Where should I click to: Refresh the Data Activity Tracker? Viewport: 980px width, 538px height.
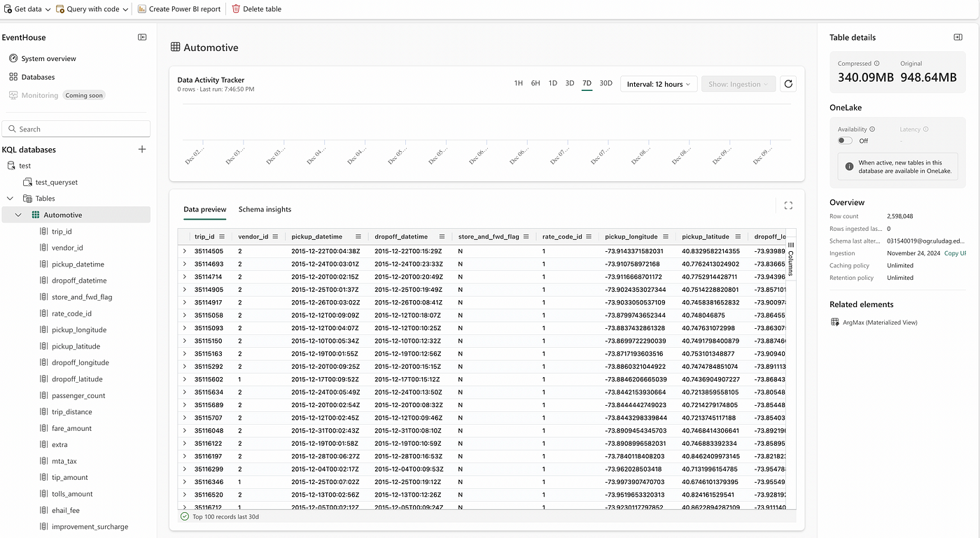788,84
